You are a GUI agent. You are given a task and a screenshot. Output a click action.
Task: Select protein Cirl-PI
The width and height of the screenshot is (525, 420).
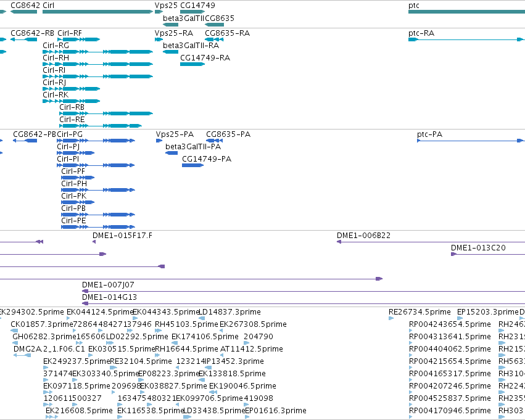(68, 159)
